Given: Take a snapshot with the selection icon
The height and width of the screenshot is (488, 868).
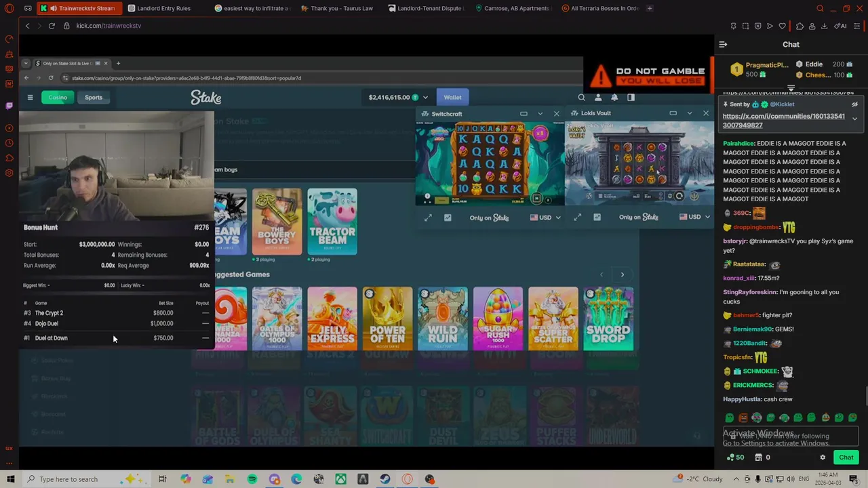Looking at the screenshot, I should [x=745, y=26].
